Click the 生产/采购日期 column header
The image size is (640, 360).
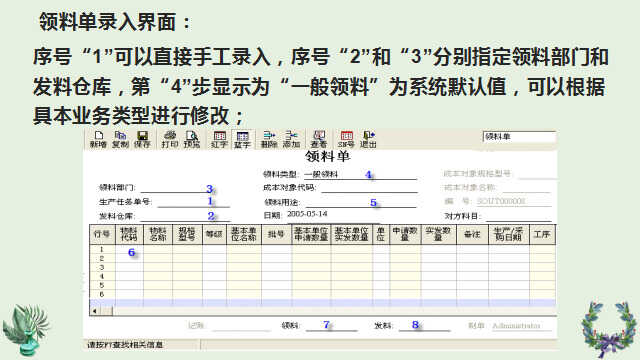coord(509,234)
